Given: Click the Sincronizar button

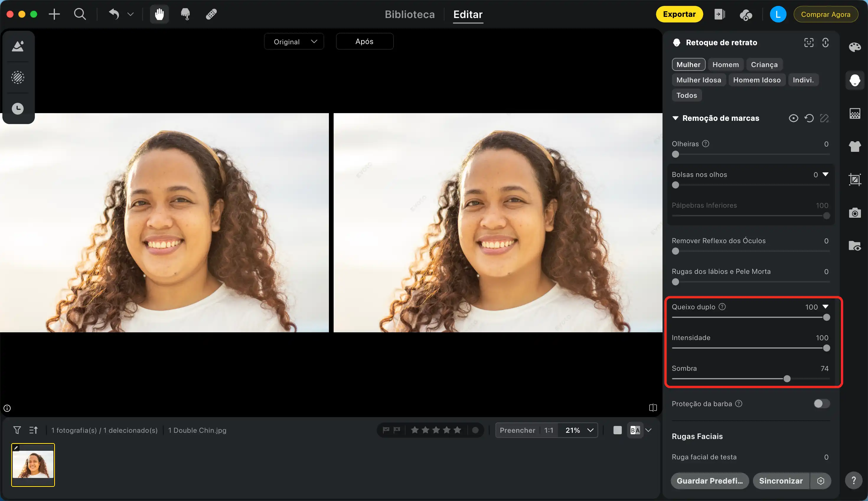Looking at the screenshot, I should pyautogui.click(x=781, y=481).
